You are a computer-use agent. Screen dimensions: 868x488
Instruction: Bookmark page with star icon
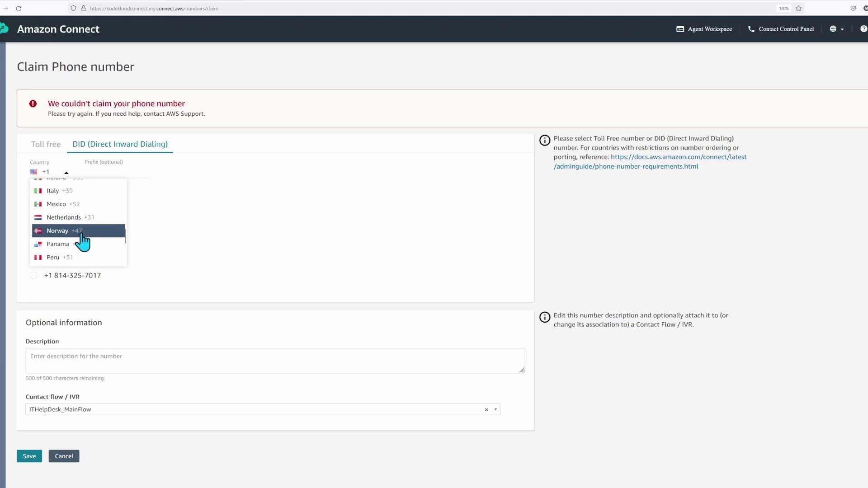click(798, 9)
